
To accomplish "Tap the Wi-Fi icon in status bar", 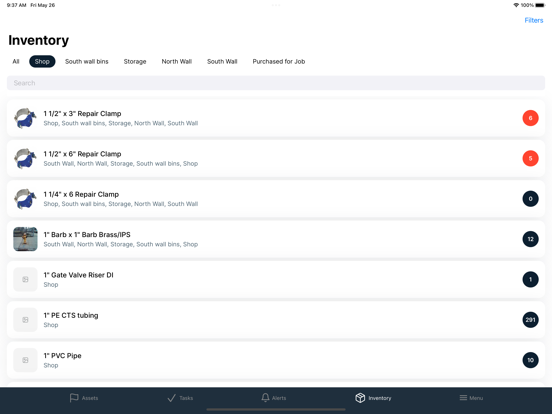I will (516, 5).
